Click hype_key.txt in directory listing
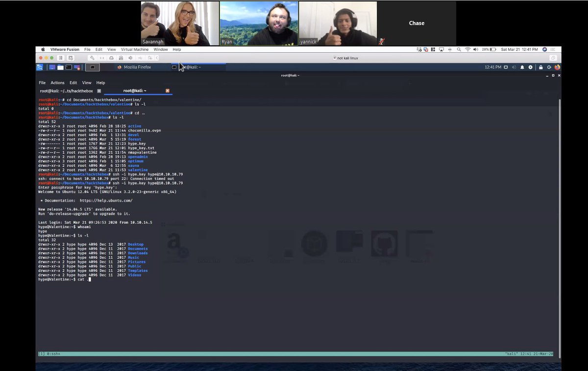Image resolution: width=588 pixels, height=371 pixels. pos(141,148)
